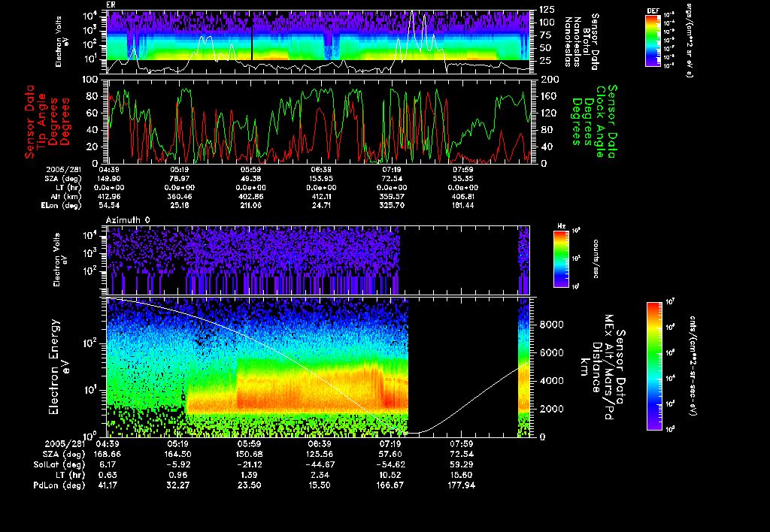Click the Hz counts/sec color bar

(561, 258)
